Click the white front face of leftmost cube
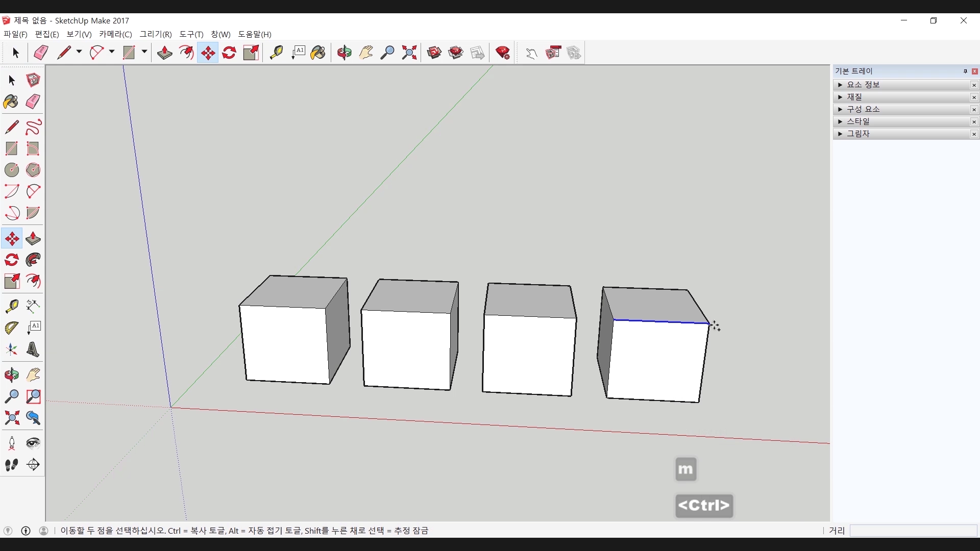Viewport: 980px width, 551px height. click(285, 344)
